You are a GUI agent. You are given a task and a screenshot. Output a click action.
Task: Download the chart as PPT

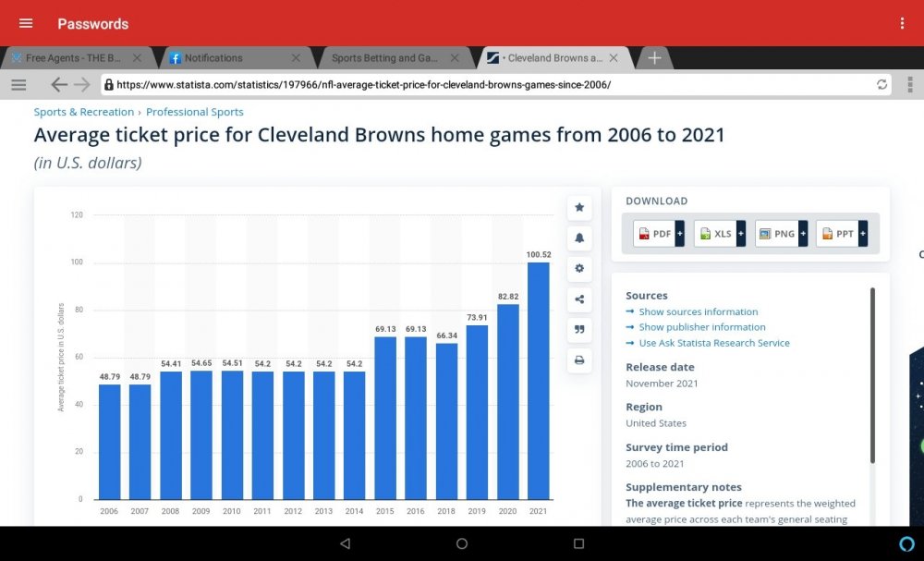click(842, 234)
